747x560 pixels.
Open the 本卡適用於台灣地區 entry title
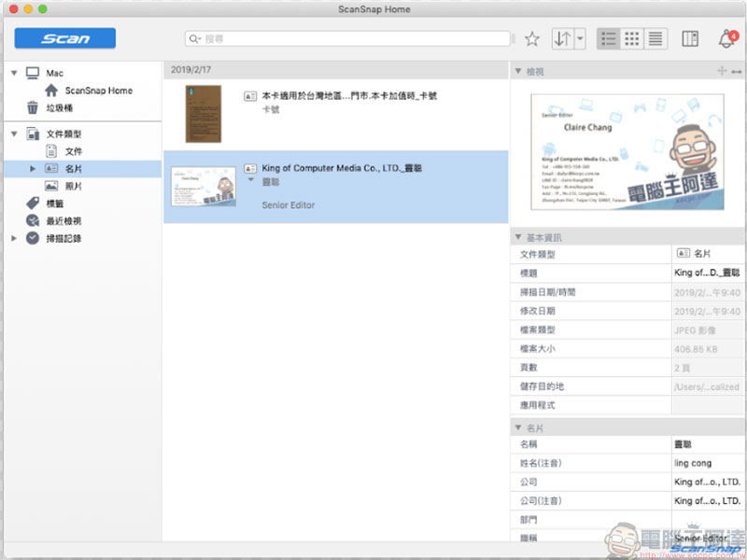(x=349, y=96)
